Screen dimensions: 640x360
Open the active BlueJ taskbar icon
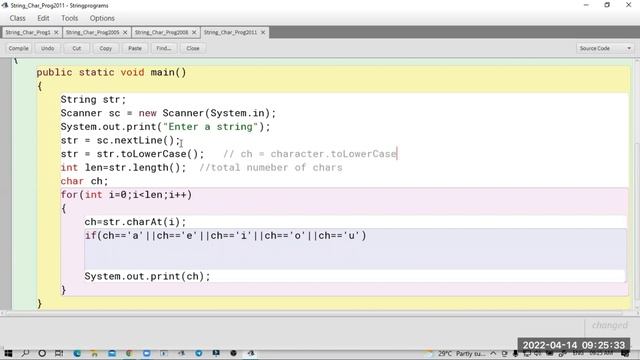tap(251, 353)
